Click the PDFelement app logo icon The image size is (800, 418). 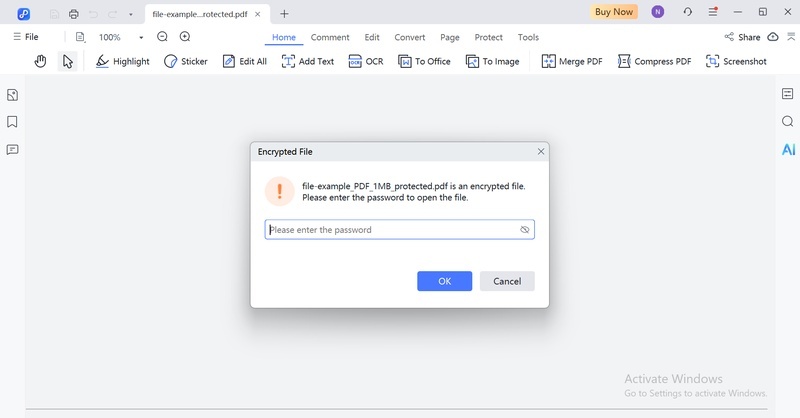(x=23, y=14)
